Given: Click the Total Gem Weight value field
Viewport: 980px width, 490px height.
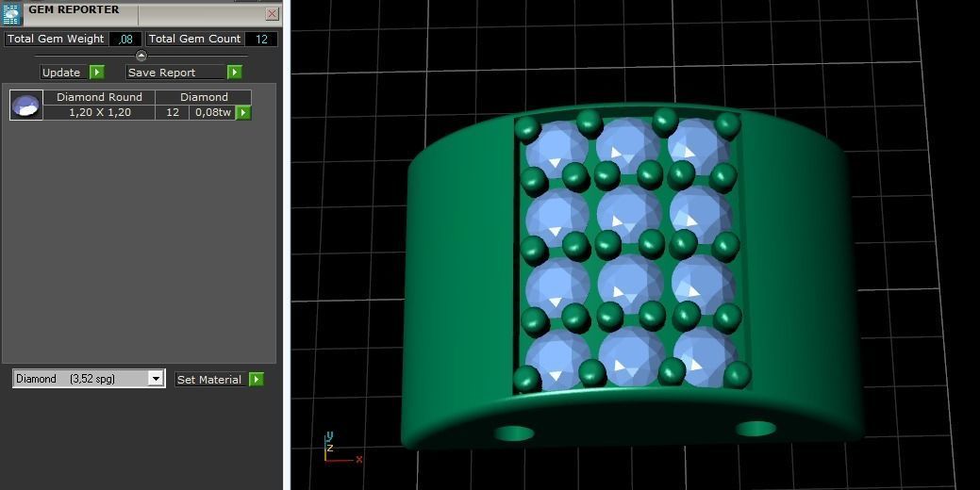Looking at the screenshot, I should point(125,39).
